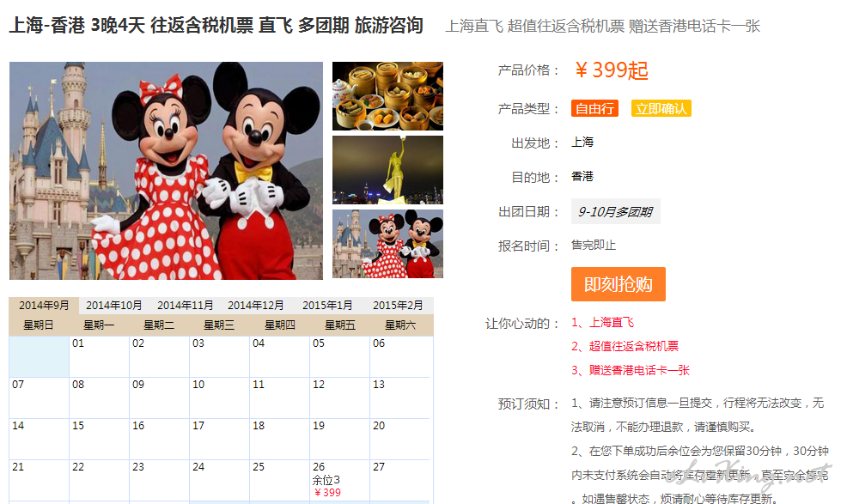Screen dimensions: 841x504
Task: Click the destination value 香港
Action: [582, 176]
